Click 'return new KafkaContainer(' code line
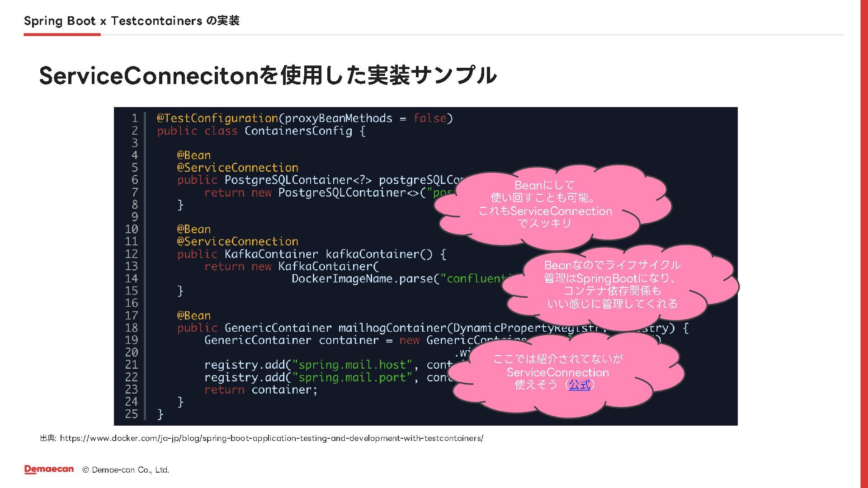The height and width of the screenshot is (488, 868). [x=291, y=266]
